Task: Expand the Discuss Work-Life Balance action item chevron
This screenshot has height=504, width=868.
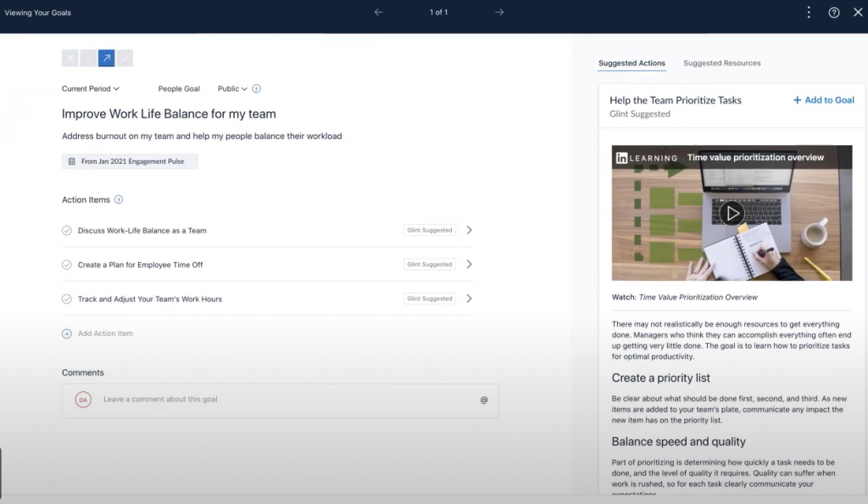Action: tap(469, 230)
